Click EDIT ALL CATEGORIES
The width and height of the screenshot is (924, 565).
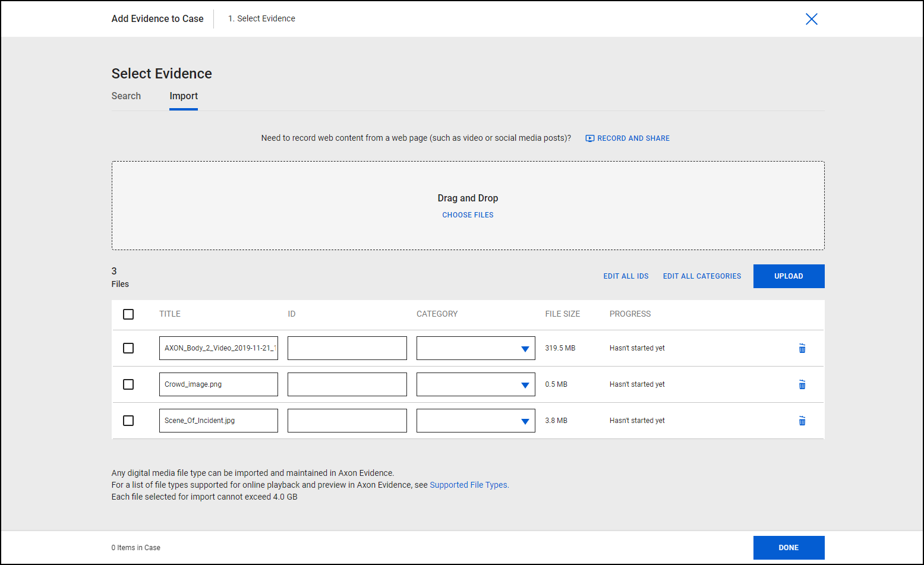(702, 276)
